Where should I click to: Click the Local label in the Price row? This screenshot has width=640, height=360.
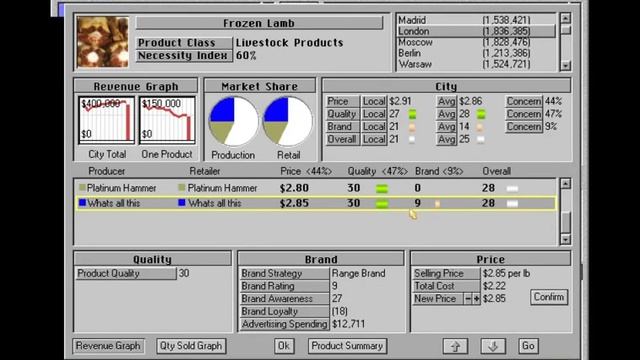[x=374, y=101]
